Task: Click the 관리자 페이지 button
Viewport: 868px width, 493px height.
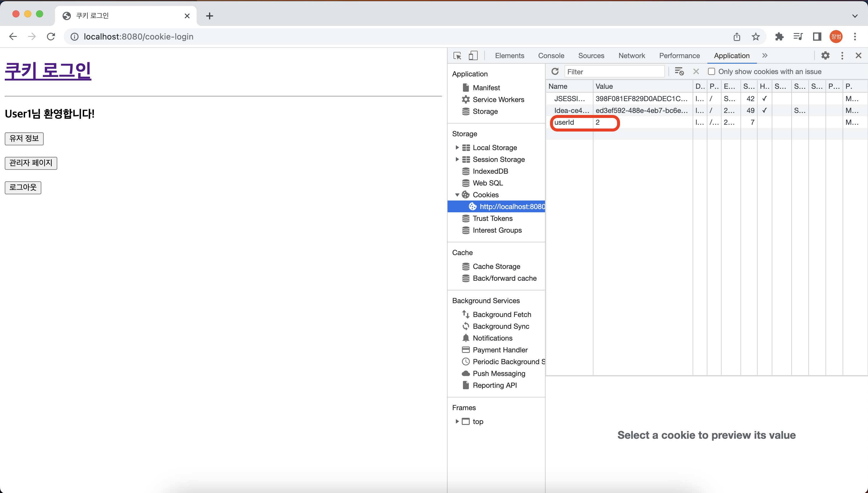Action: click(x=31, y=163)
